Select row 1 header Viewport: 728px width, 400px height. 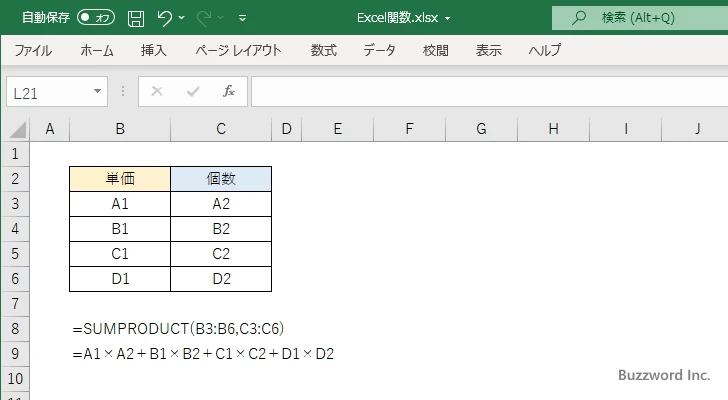(15, 154)
